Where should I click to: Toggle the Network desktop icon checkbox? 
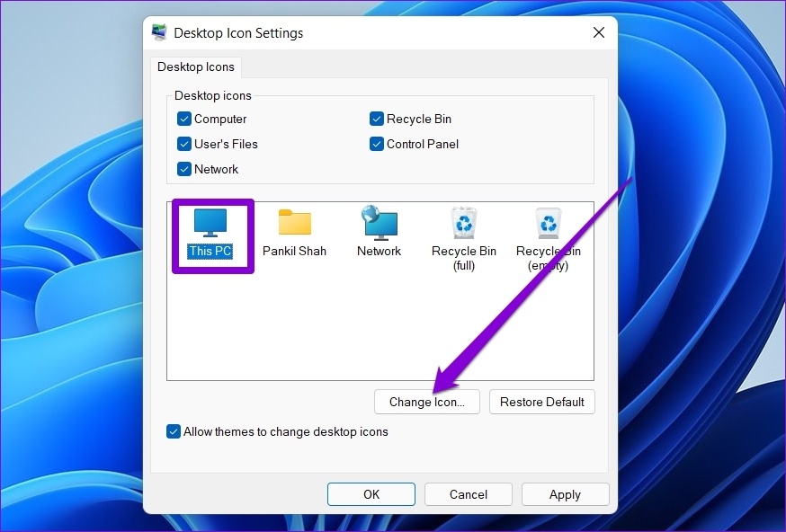tap(184, 169)
